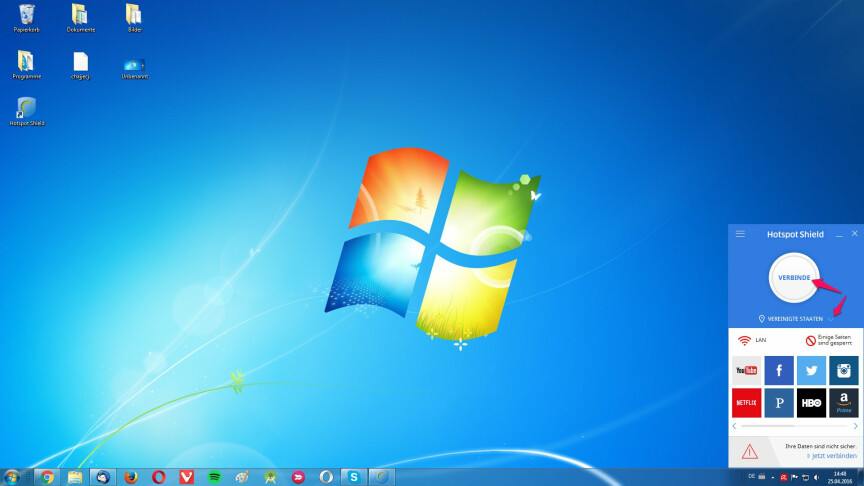Open the Action Center flag icon

pyautogui.click(x=794, y=478)
